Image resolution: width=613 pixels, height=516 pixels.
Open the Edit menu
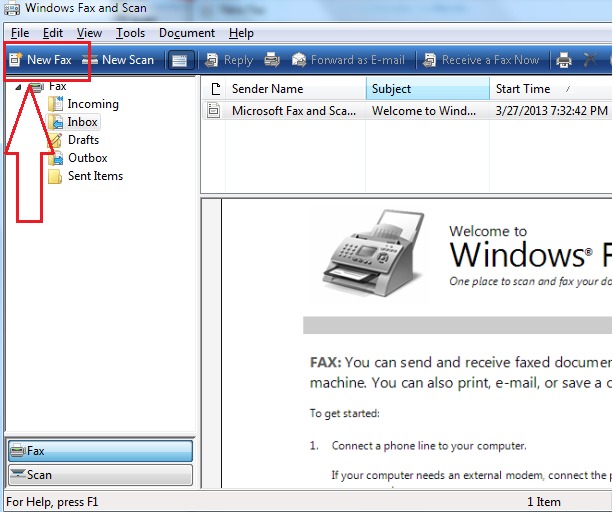(53, 33)
